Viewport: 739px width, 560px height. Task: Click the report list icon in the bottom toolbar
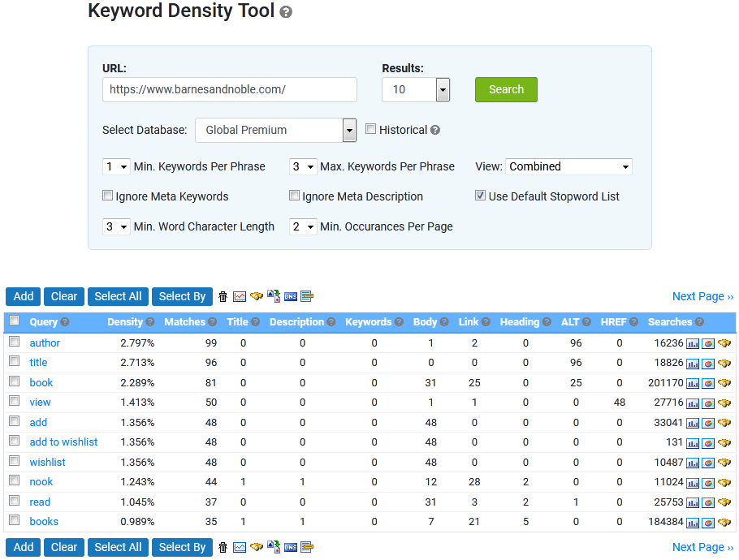pyautogui.click(x=307, y=547)
